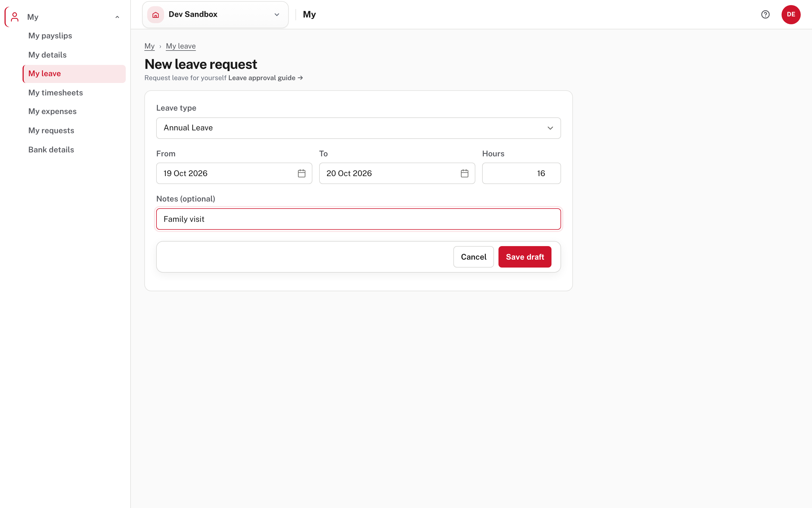Click the person icon beside My

click(14, 17)
